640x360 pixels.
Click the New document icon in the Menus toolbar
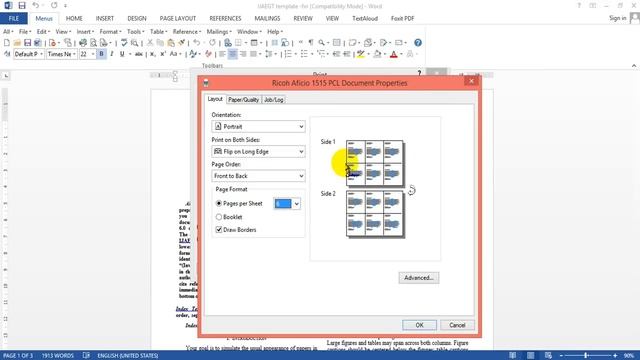point(7,42)
